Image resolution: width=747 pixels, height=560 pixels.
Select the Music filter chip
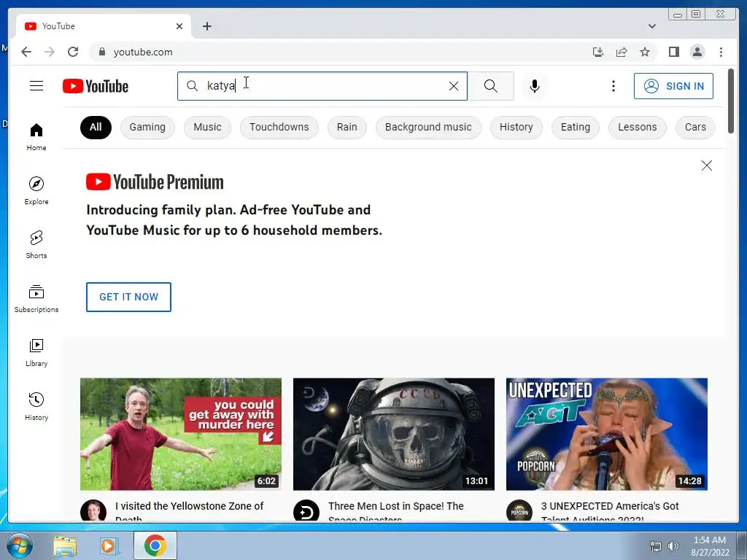tap(207, 127)
